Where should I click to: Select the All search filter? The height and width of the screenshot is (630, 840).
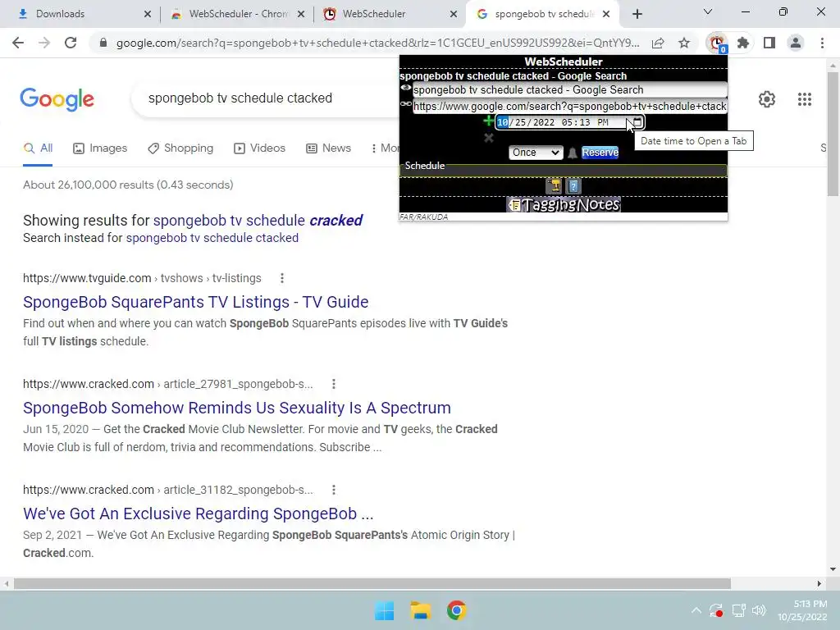coord(38,148)
